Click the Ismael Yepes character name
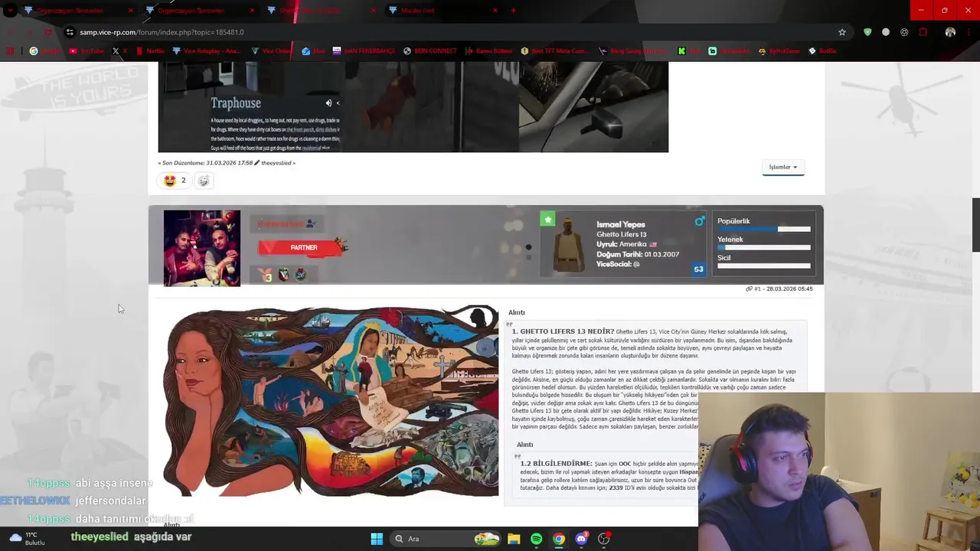 pos(621,224)
